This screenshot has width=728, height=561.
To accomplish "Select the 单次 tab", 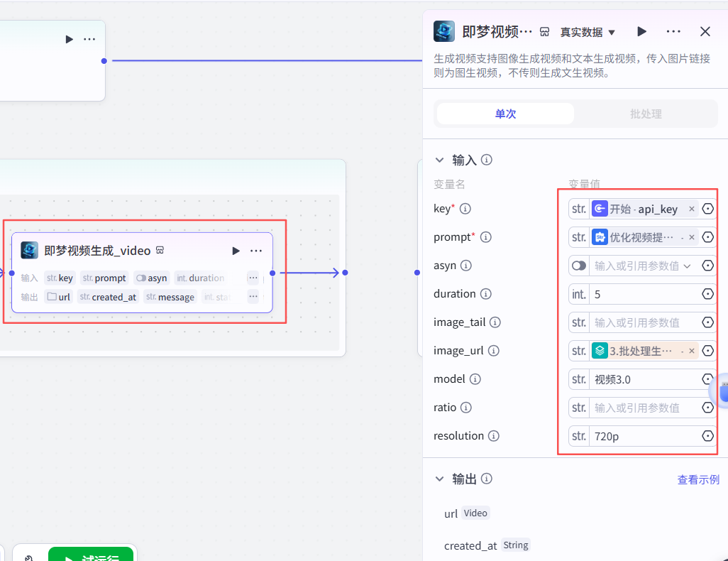I will (x=504, y=114).
